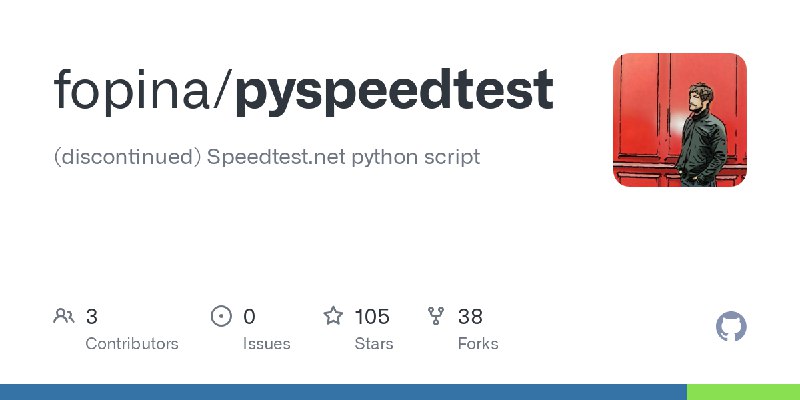Click the green language bar segment
Screen dimensions: 800x400
pos(743,392)
